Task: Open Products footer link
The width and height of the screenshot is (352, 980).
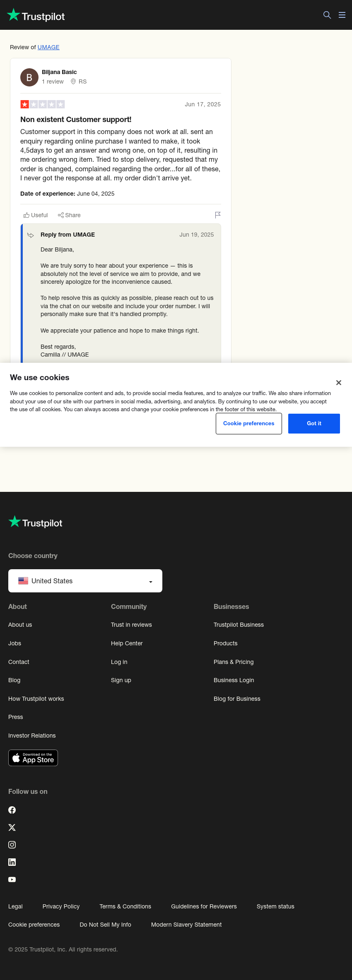Action: (226, 643)
